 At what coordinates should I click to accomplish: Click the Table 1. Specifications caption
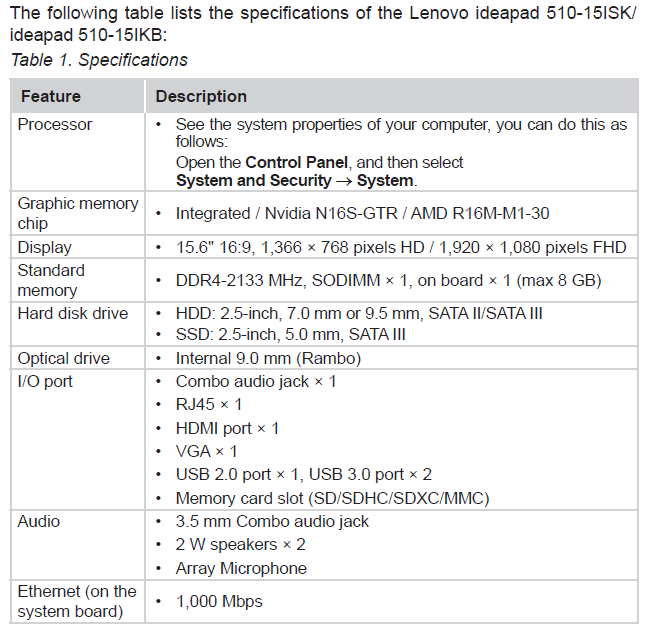(99, 60)
